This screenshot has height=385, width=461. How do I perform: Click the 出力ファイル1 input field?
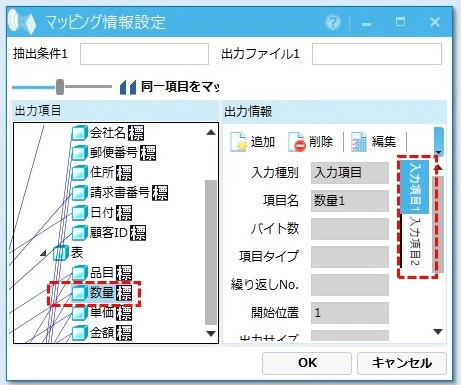(377, 54)
